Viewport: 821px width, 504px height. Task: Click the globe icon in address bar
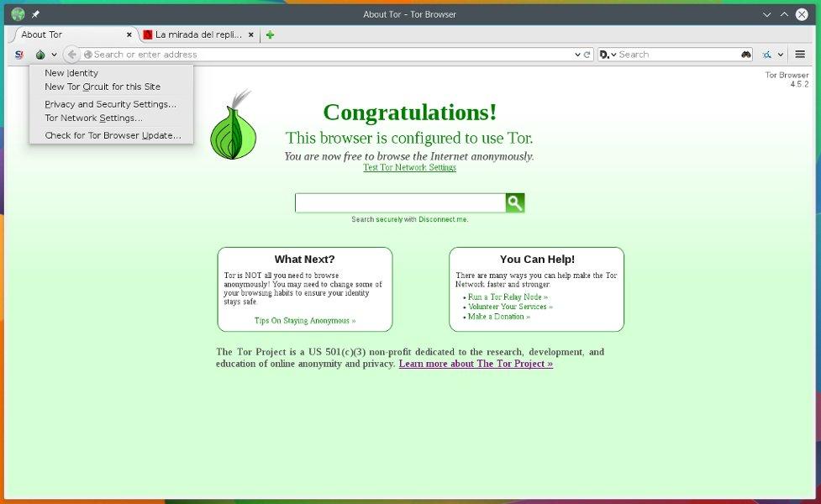[88, 55]
